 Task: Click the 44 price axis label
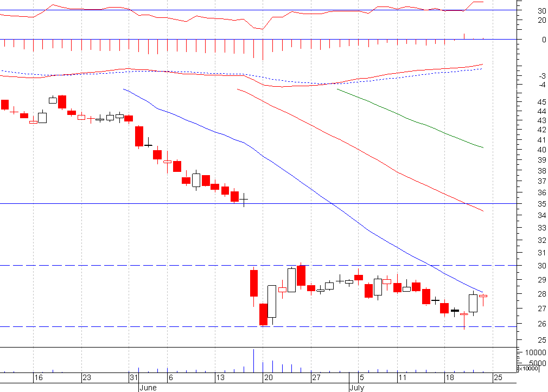[541, 111]
